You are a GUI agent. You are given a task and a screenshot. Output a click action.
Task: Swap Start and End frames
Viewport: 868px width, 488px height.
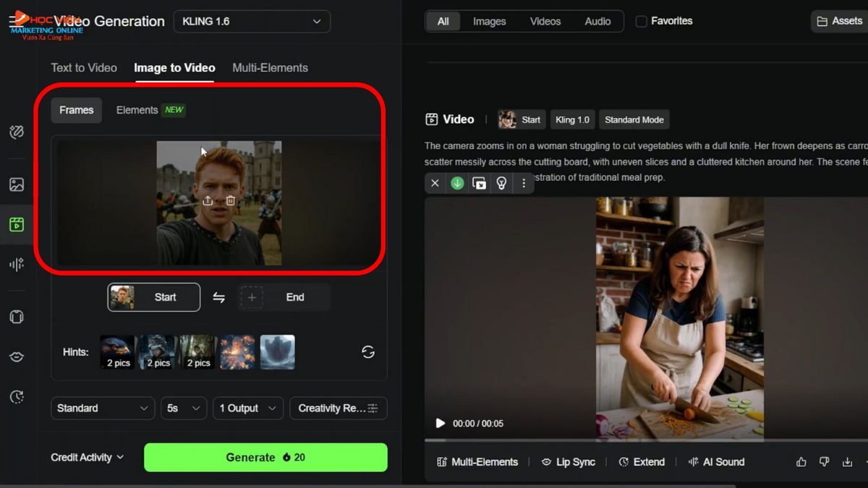(218, 297)
